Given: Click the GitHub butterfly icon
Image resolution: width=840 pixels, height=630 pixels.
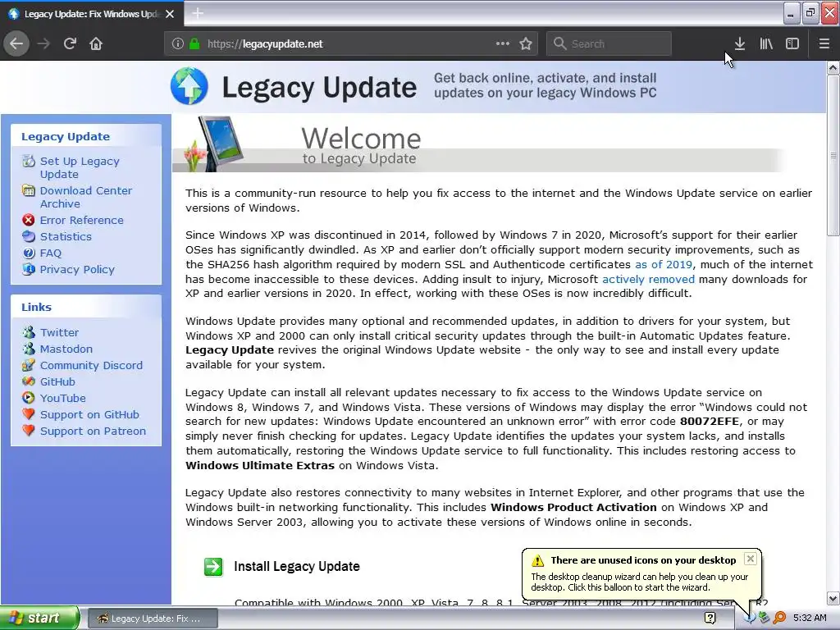Looking at the screenshot, I should (29, 381).
